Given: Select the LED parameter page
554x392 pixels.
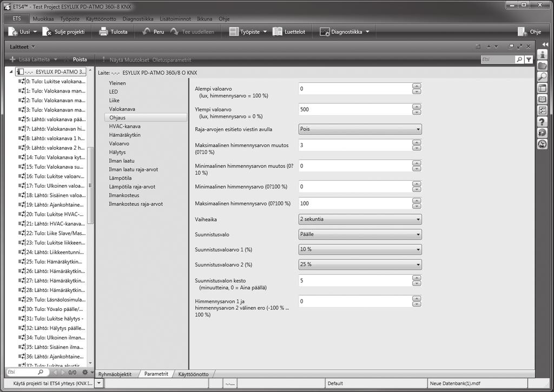Looking at the screenshot, I should click(x=114, y=91).
